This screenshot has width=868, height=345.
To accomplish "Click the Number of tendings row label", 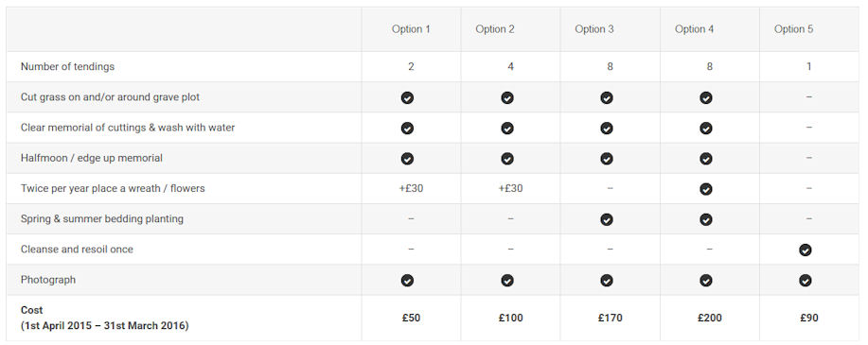I will click(x=67, y=66).
